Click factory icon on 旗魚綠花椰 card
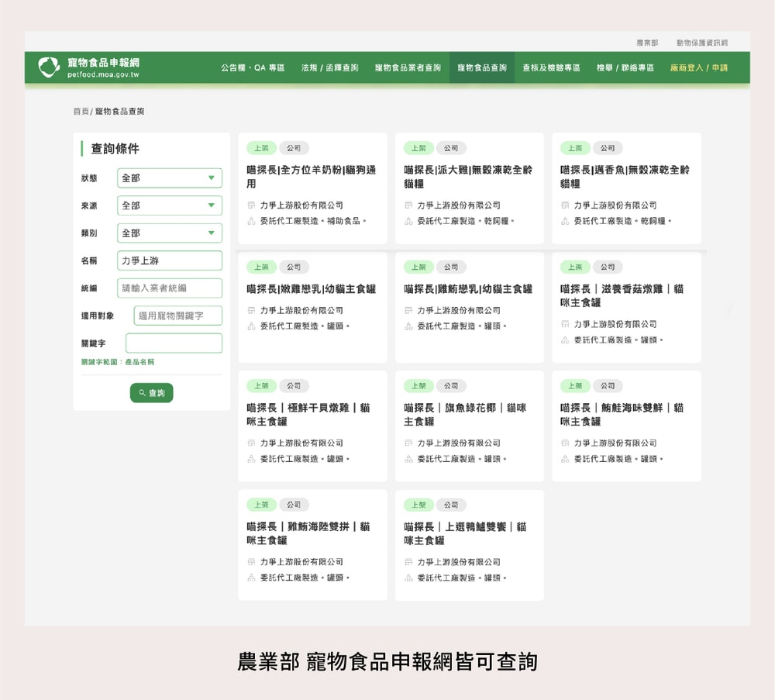Screen dimensions: 775x700 [x=408, y=459]
